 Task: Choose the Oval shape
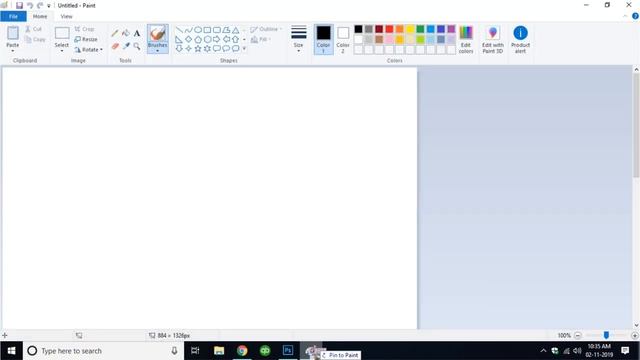[198, 30]
